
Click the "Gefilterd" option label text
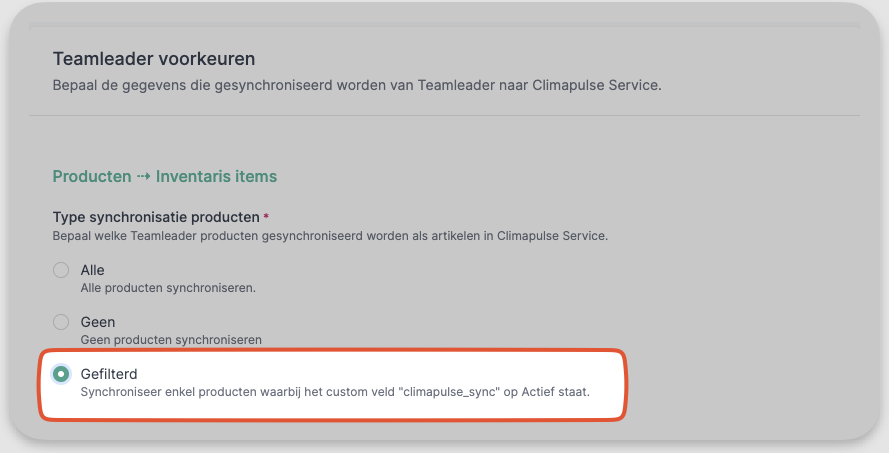[x=108, y=373]
